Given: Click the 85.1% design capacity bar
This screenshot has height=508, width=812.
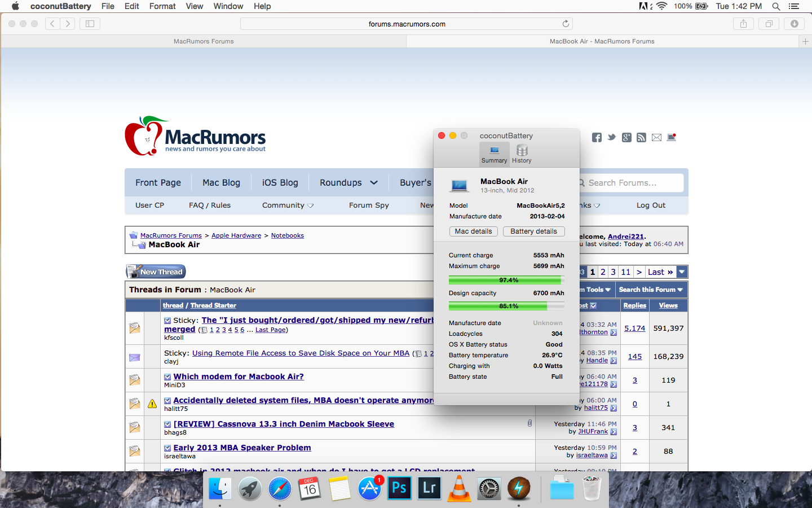Looking at the screenshot, I should pyautogui.click(x=506, y=306).
